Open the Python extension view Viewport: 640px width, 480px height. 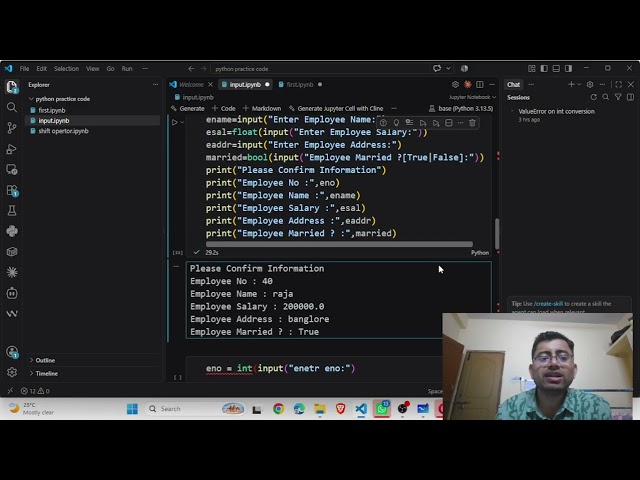tap(12, 231)
